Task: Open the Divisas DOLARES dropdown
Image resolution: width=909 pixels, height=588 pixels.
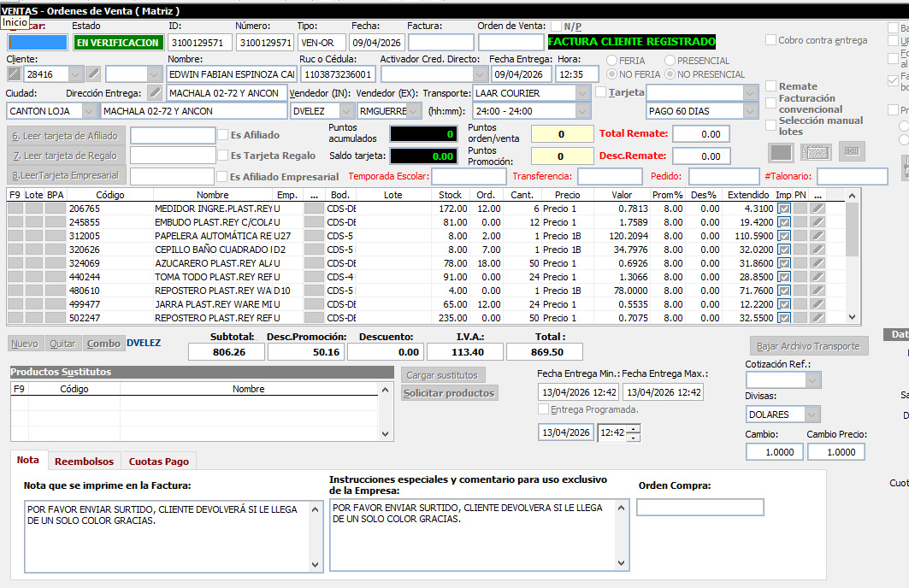Action: coord(811,415)
